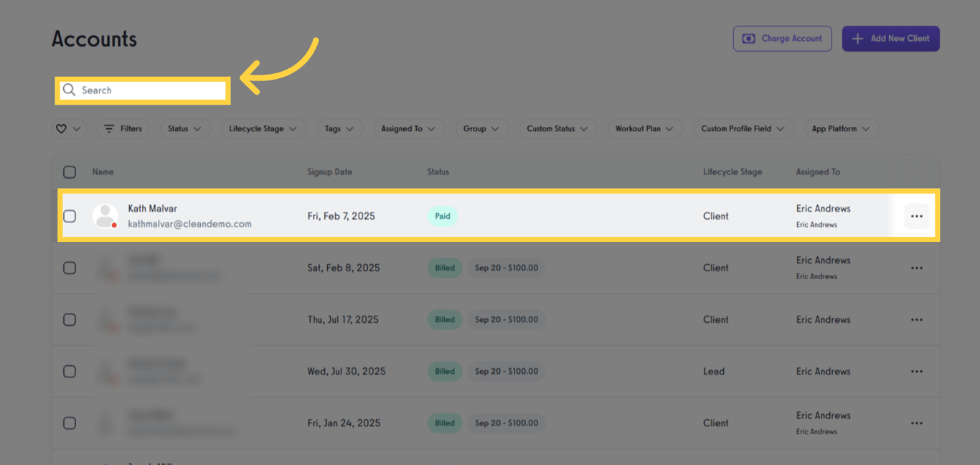Open the Lifecycle Stage dropdown

263,128
